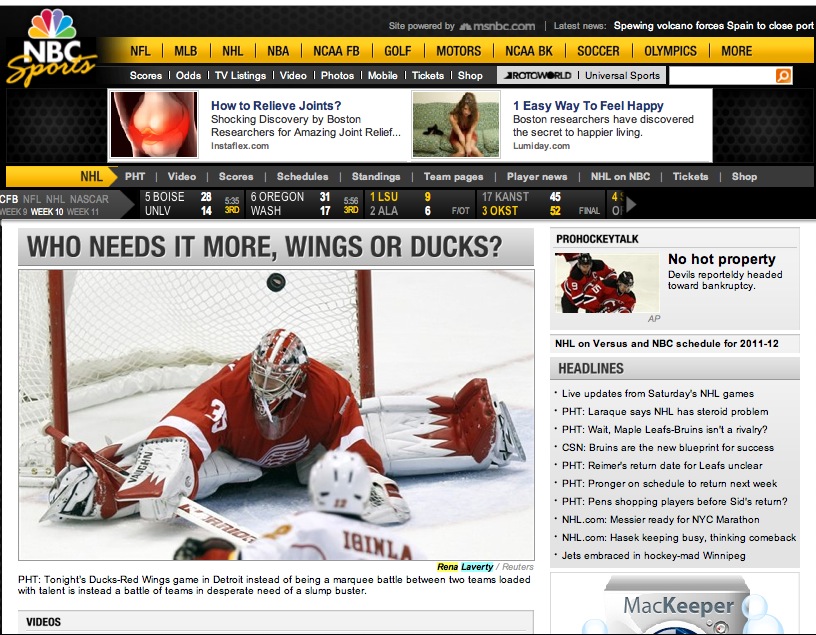
Task: Open the Devils ProHockeyTalk thumbnail
Action: [608, 283]
